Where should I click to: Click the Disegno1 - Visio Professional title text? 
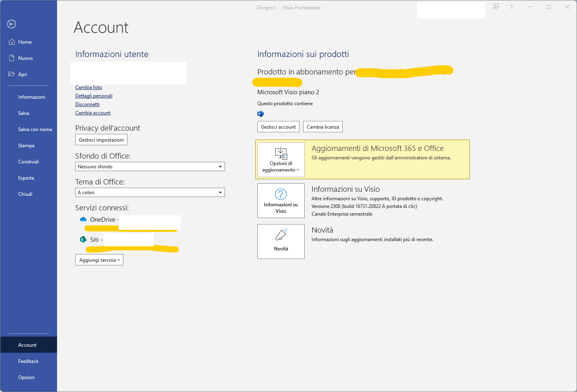pyautogui.click(x=288, y=8)
